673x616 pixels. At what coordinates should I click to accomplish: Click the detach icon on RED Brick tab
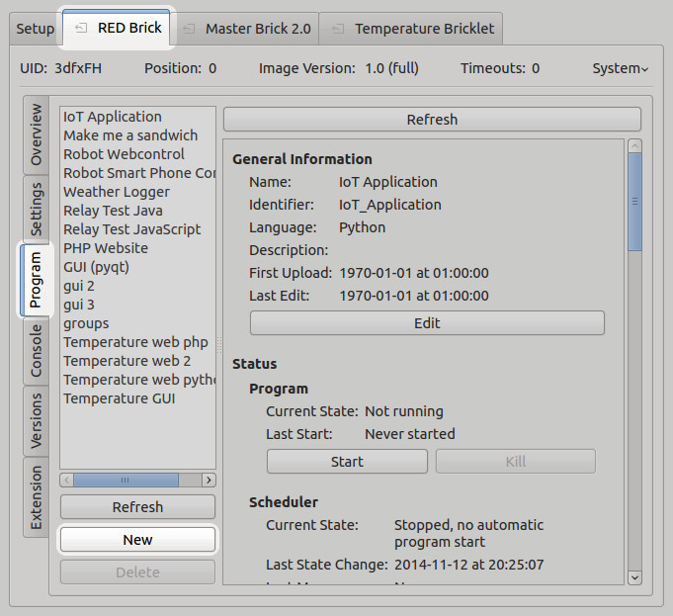[x=81, y=29]
